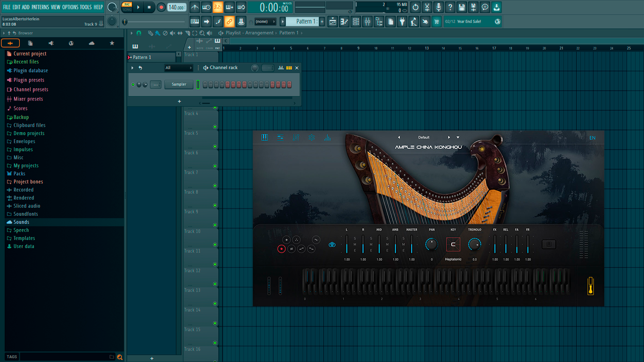The height and width of the screenshot is (362, 644).
Task: Click the typing keyboard to piano icon
Action: 195,22
